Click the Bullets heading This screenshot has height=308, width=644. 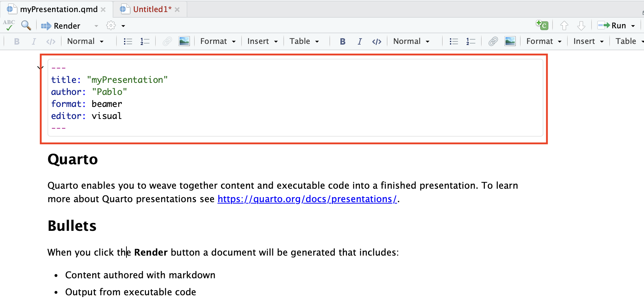click(72, 226)
